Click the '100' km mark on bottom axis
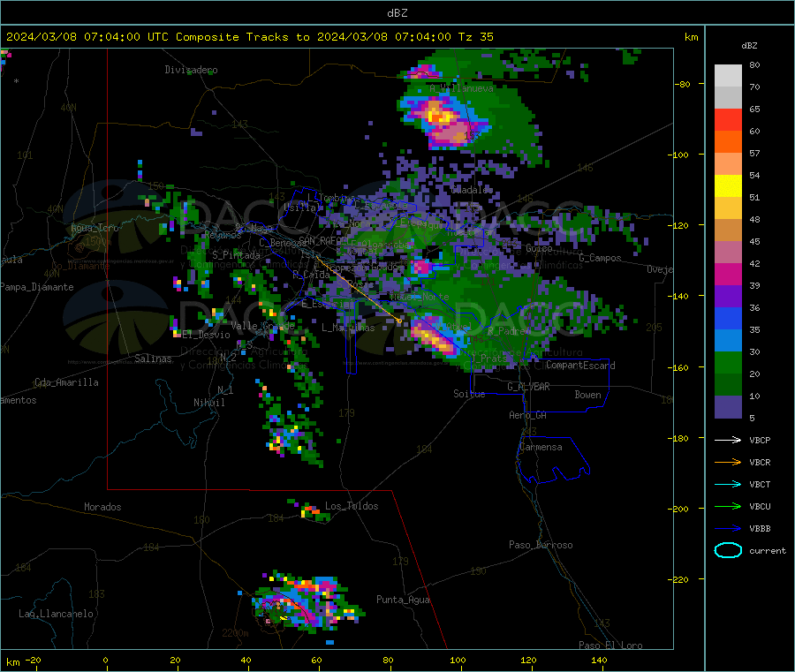The image size is (795, 672). click(x=458, y=660)
